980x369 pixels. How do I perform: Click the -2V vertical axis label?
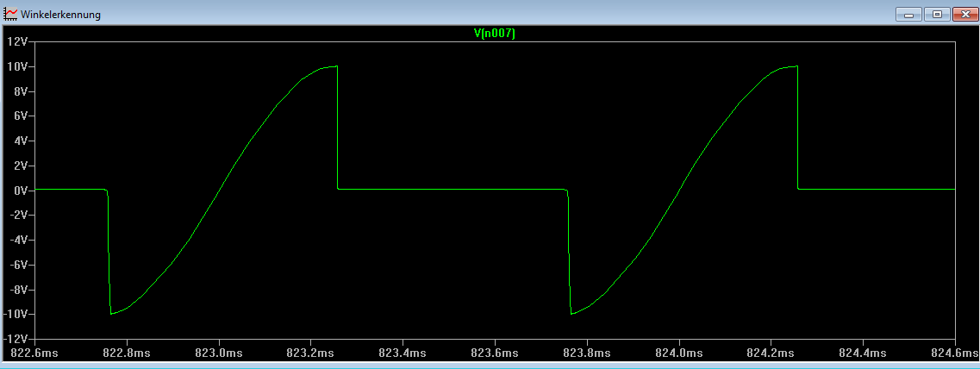19,216
